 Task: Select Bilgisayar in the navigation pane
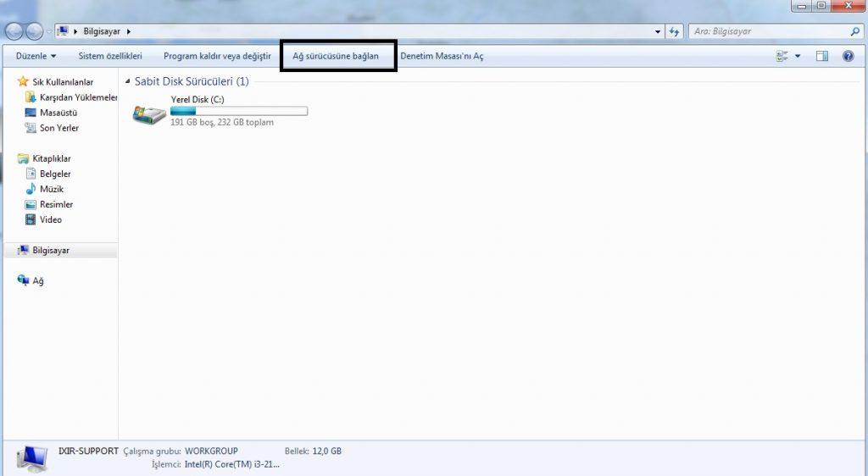tap(51, 250)
